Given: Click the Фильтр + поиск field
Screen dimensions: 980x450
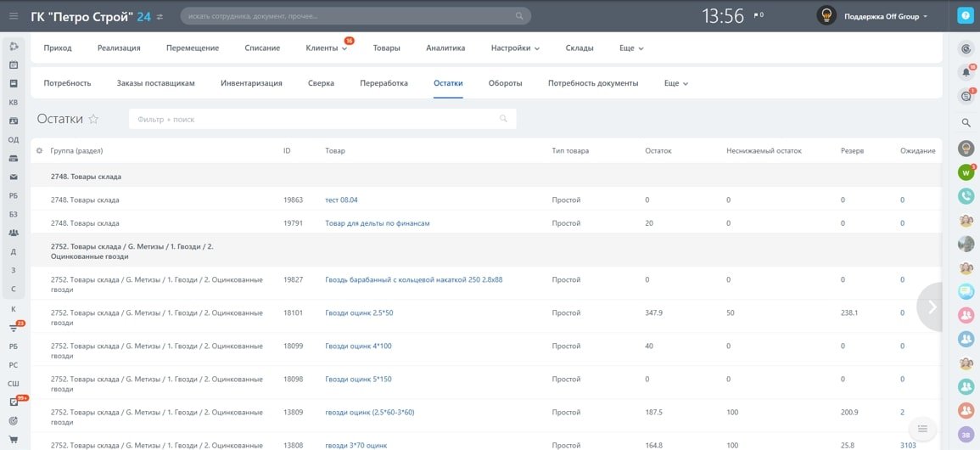Looking at the screenshot, I should 314,119.
